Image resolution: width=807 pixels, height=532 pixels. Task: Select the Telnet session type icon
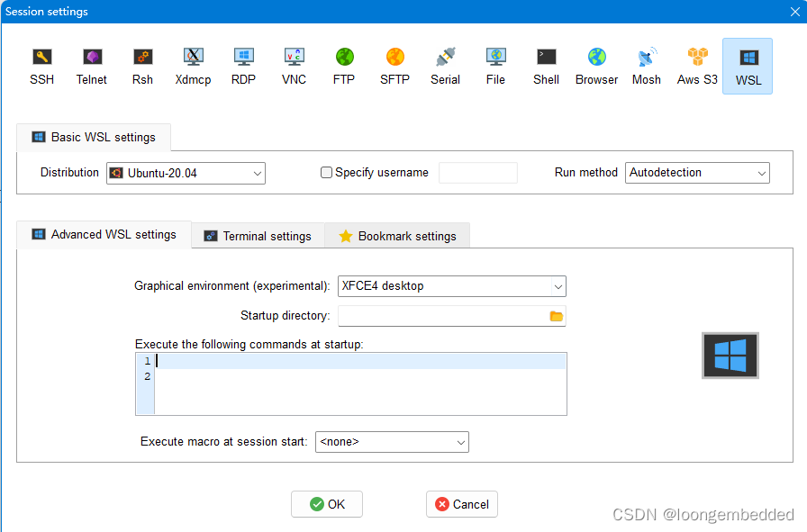92,67
